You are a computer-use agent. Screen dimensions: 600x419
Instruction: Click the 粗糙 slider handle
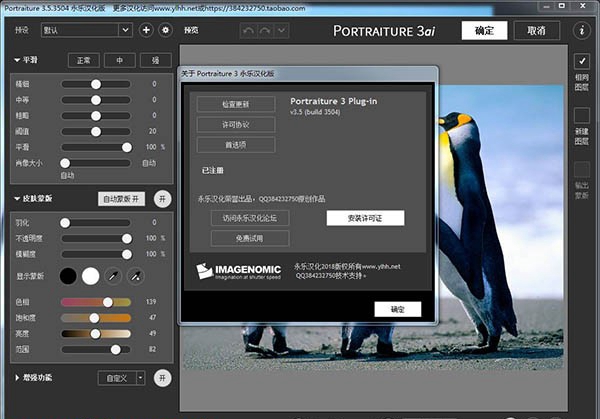[x=96, y=116]
